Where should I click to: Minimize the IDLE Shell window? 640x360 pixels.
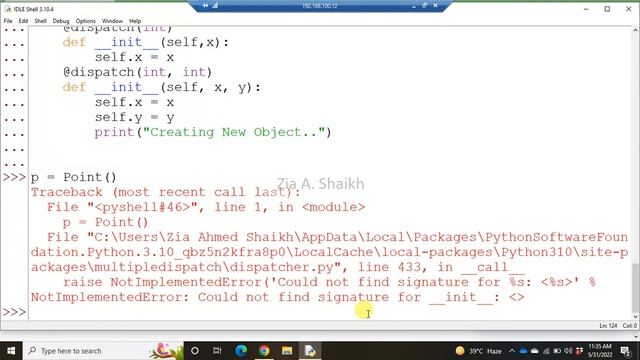point(586,9)
